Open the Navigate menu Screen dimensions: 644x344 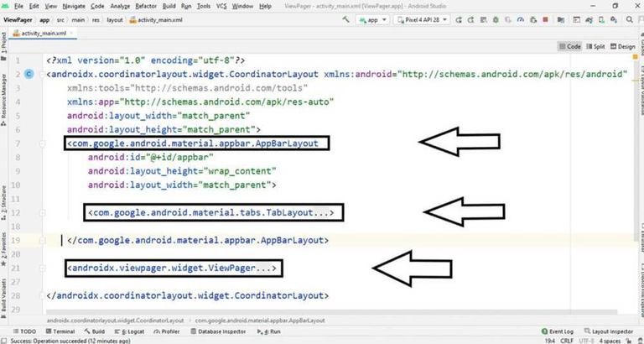click(74, 6)
